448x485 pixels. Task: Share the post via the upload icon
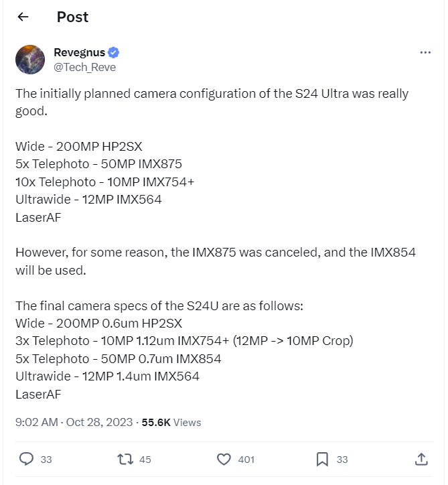(421, 460)
